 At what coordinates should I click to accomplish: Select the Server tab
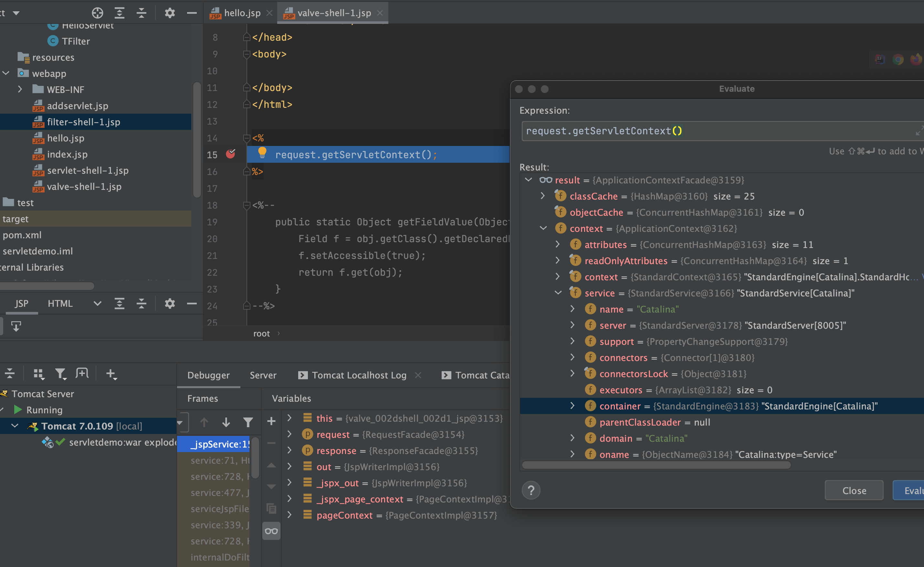[x=263, y=375]
